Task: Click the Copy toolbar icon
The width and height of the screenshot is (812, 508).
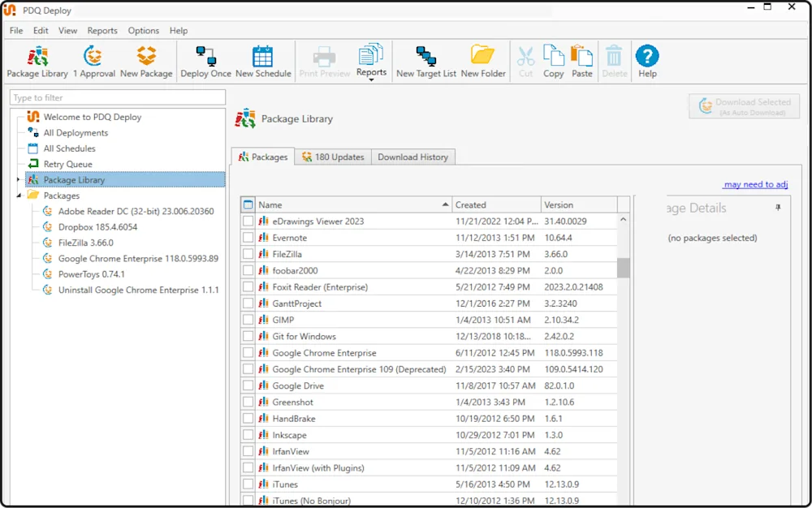Action: click(554, 62)
